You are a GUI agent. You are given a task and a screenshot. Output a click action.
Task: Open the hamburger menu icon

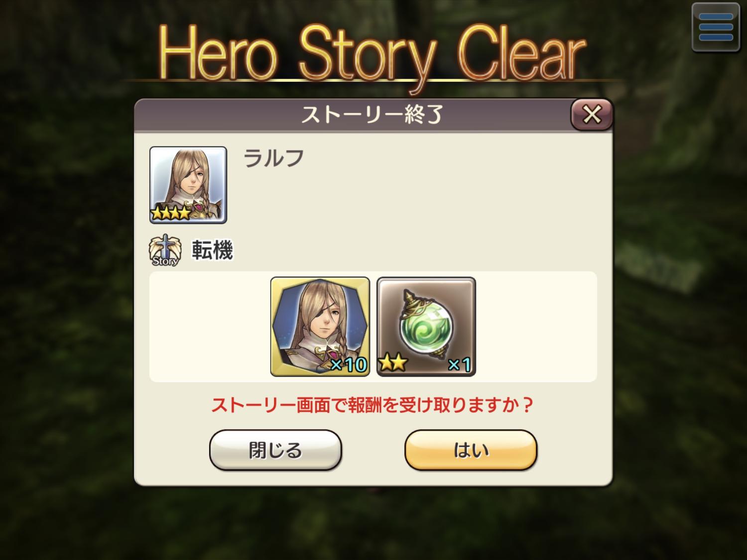coord(716,27)
